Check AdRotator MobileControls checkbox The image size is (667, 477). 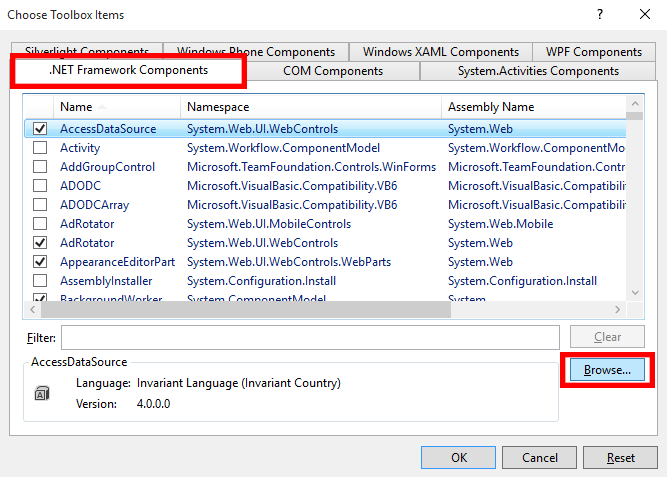coord(40,223)
